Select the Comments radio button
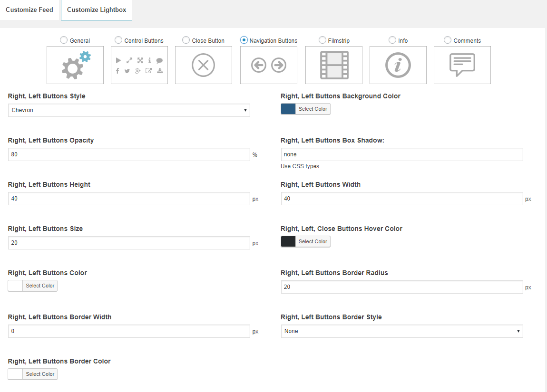 pos(448,40)
